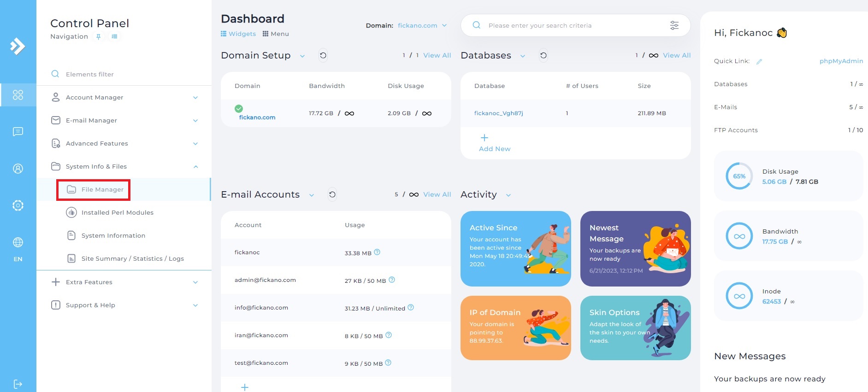Image resolution: width=868 pixels, height=392 pixels.
Task: Click the Disk Usage 65% progress circle
Action: 739,176
